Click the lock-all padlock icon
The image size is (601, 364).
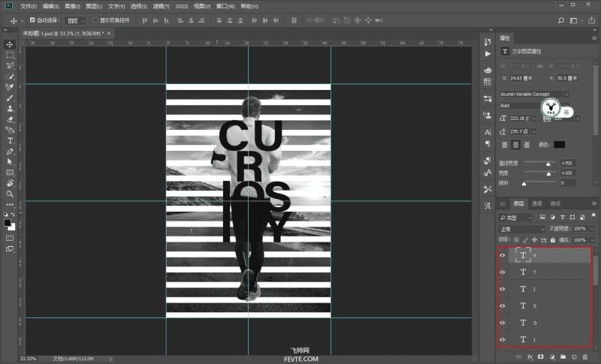click(553, 240)
